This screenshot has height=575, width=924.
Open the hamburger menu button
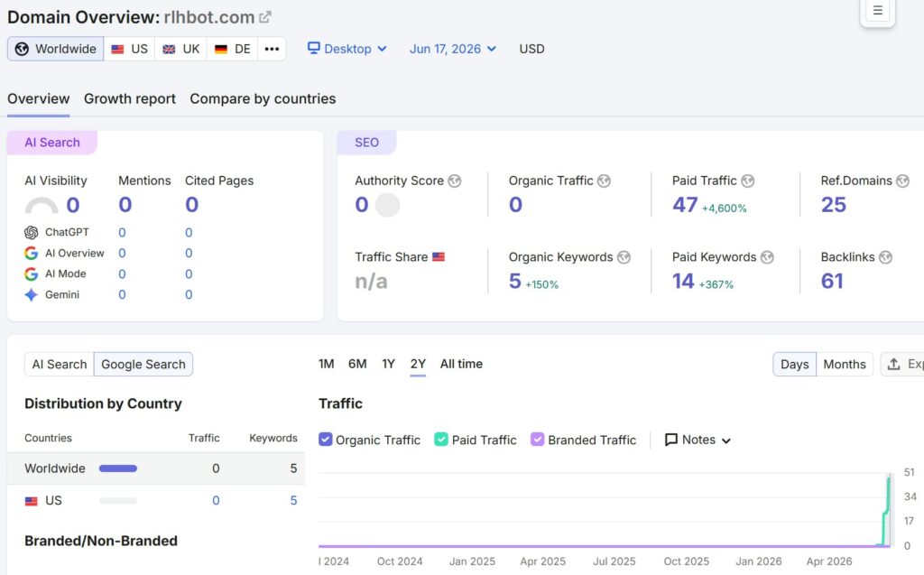click(x=877, y=11)
